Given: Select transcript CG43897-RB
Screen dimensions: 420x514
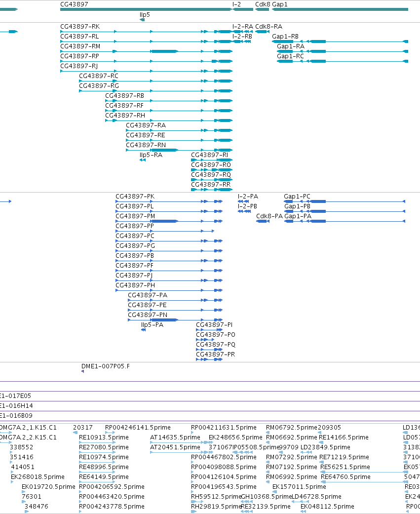Looking at the screenshot, I should (x=169, y=101).
